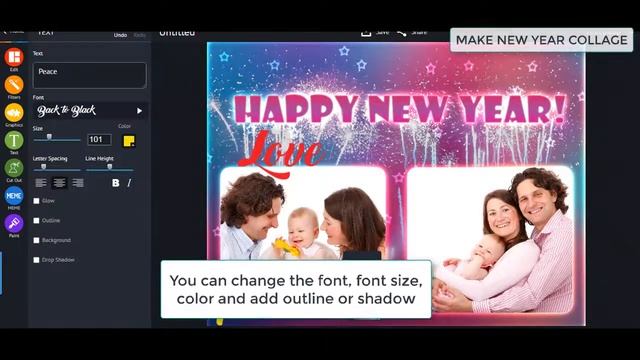The height and width of the screenshot is (360, 640).
Task: Click the Text input field containing Peace
Action: 89,75
